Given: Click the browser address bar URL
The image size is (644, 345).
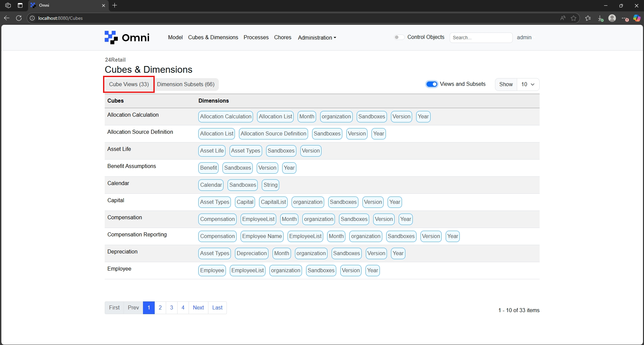Looking at the screenshot, I should point(60,18).
